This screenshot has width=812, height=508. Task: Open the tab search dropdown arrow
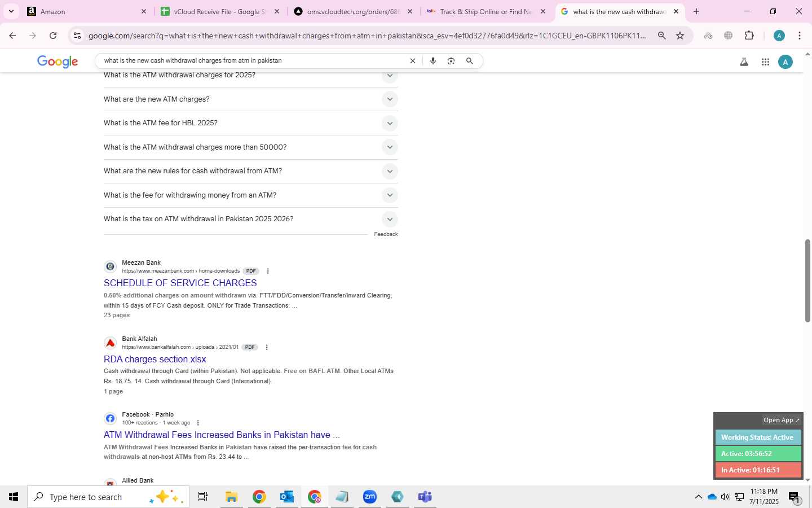pyautogui.click(x=11, y=11)
